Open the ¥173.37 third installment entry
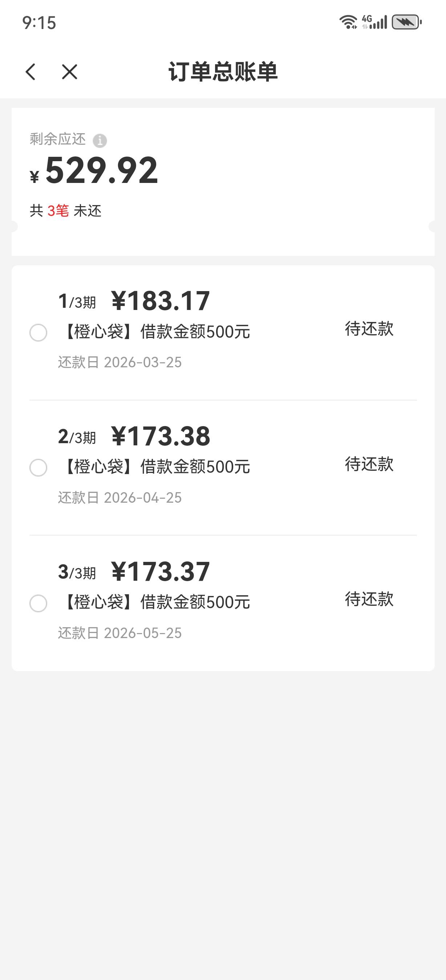The height and width of the screenshot is (980, 446). click(x=160, y=572)
